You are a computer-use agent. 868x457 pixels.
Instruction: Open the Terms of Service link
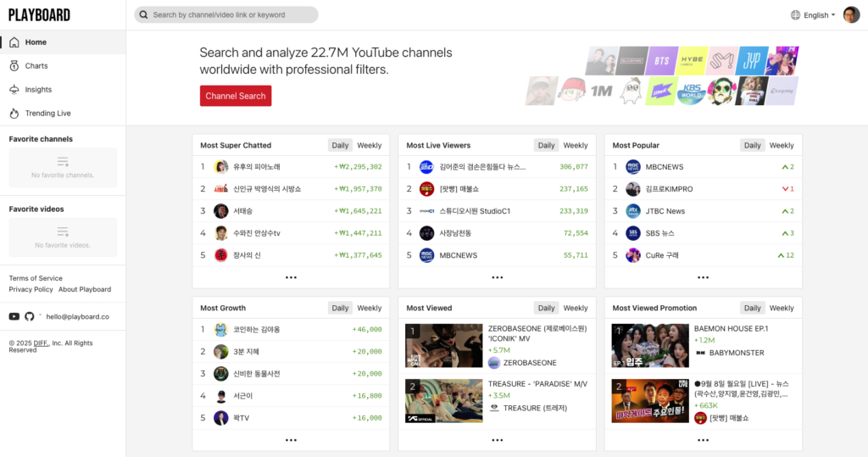(36, 278)
